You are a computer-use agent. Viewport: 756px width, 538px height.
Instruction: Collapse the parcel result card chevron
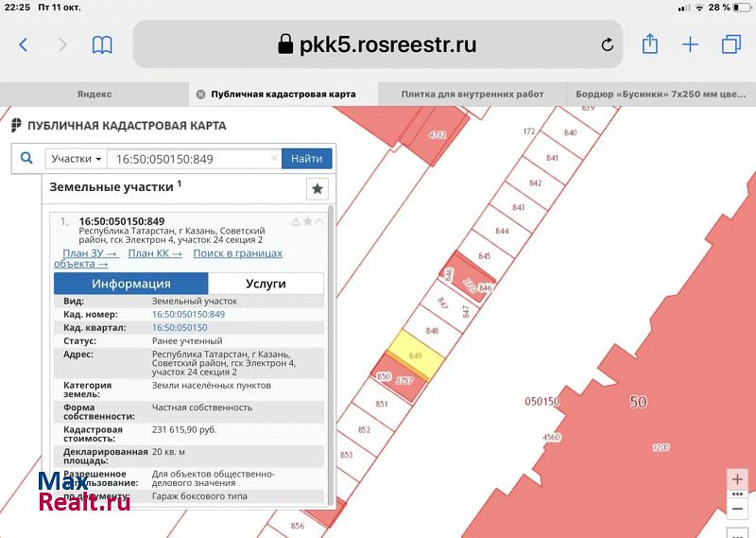point(319,222)
